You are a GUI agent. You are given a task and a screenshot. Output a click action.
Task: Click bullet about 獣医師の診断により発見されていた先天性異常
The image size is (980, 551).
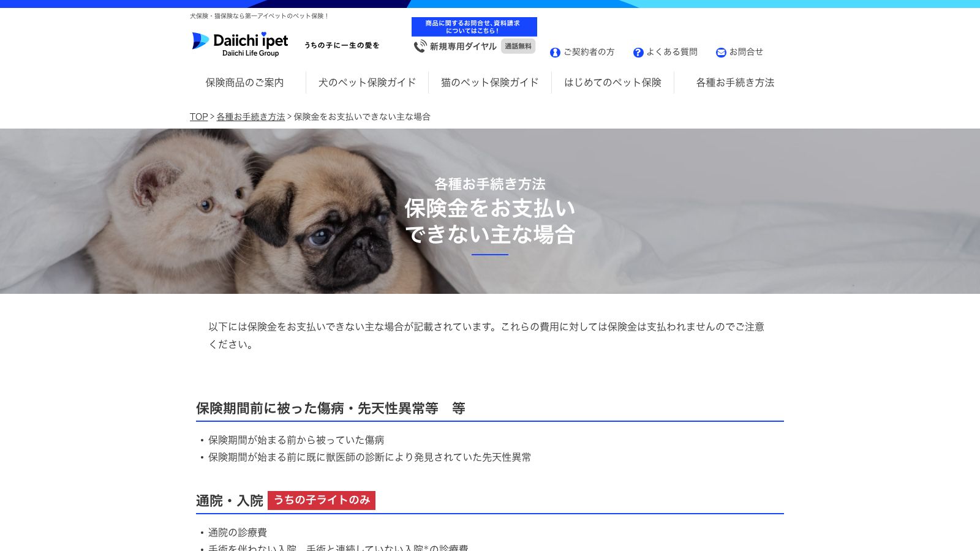pos(370,457)
